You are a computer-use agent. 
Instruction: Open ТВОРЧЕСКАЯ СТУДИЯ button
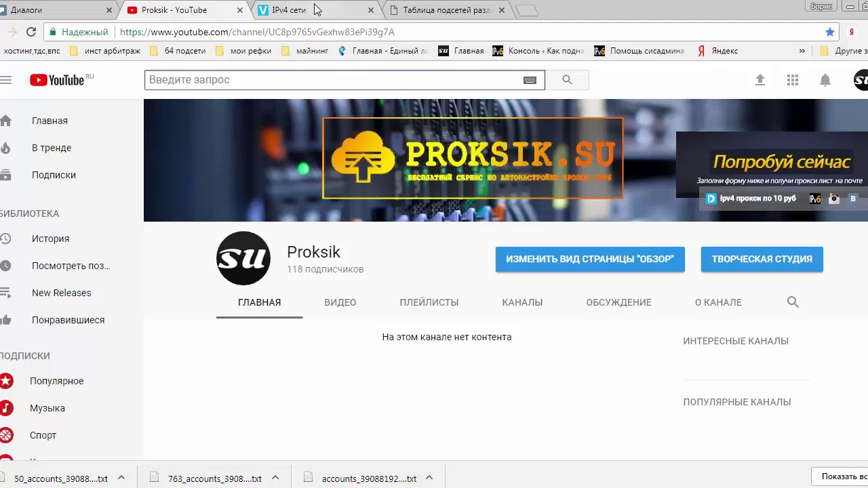tap(762, 259)
